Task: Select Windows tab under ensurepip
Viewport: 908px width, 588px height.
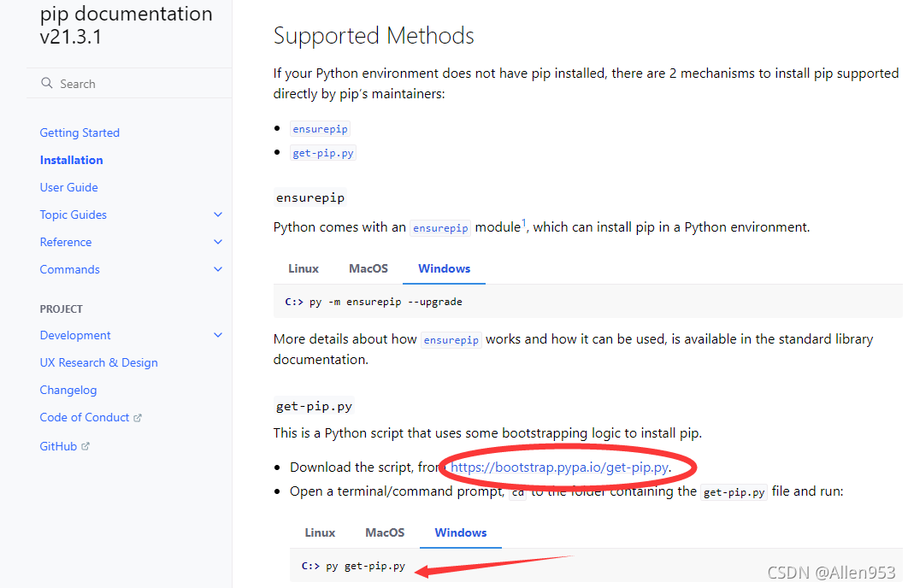Action: (x=444, y=268)
